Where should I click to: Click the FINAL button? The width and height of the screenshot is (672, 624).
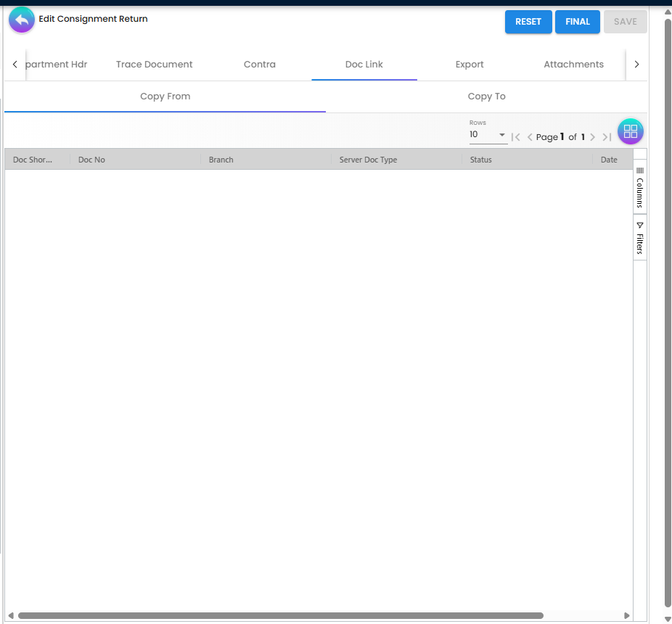[577, 22]
